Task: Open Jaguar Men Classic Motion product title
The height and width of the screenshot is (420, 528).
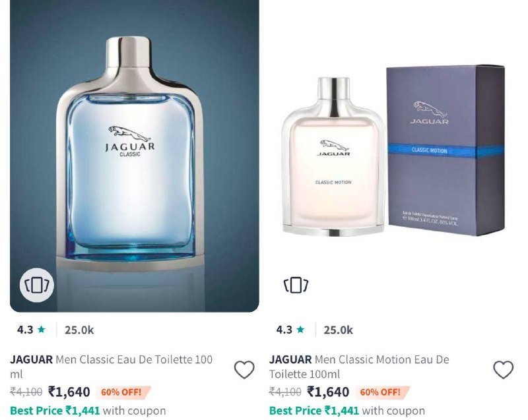Action: [359, 367]
